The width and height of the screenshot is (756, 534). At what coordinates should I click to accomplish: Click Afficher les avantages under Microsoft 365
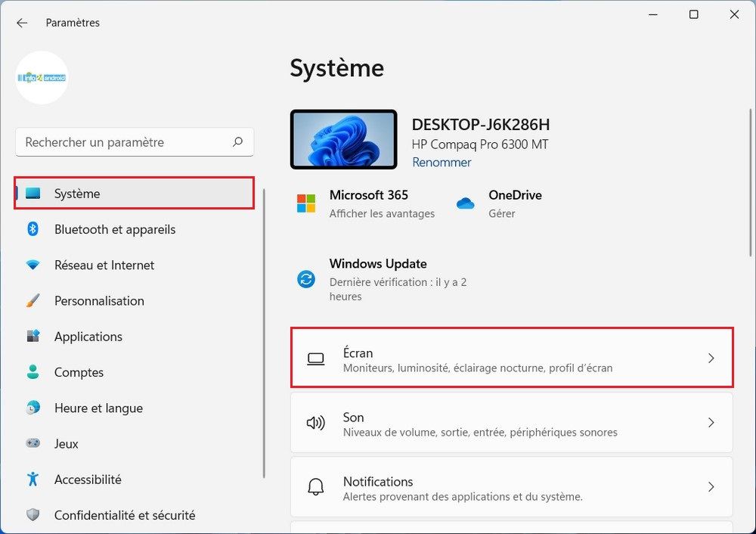pos(382,214)
